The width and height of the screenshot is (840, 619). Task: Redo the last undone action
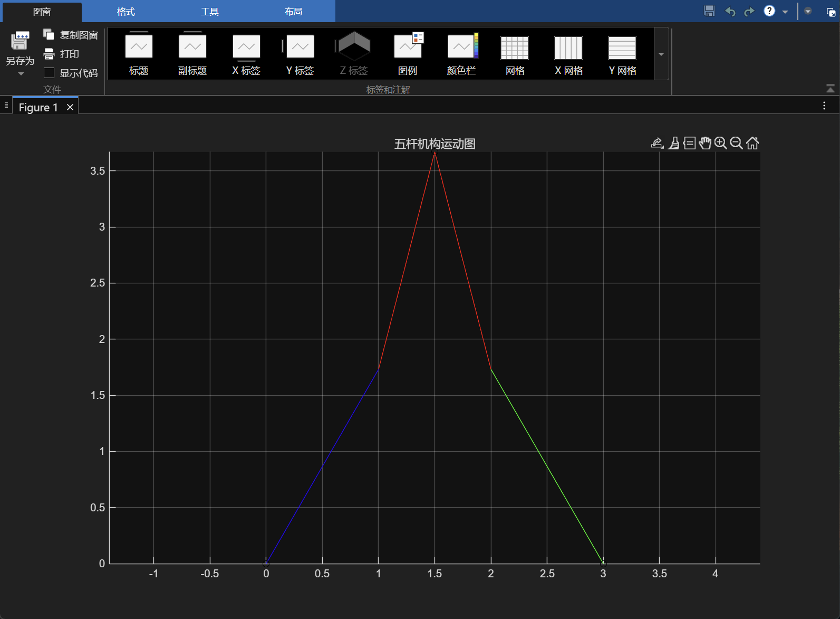[749, 11]
